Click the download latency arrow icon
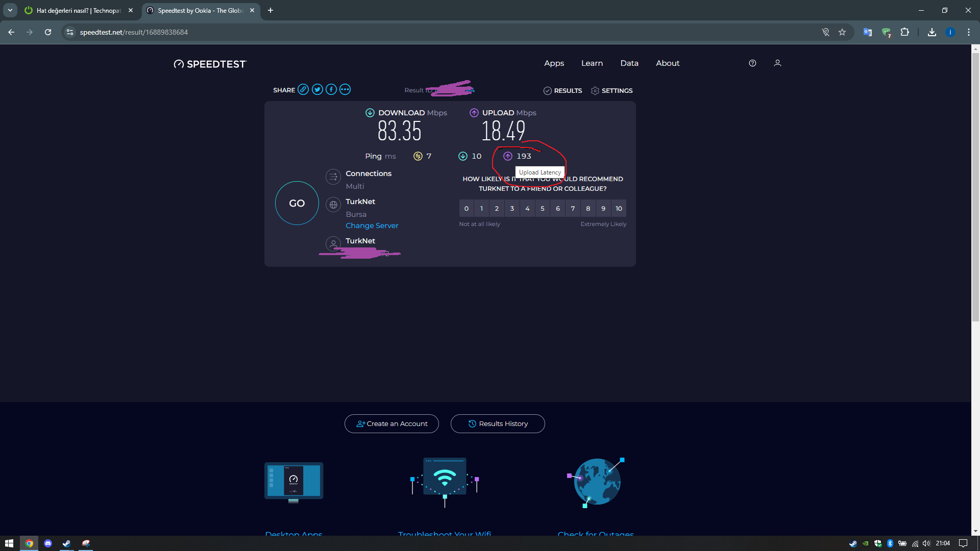980x551 pixels. click(463, 156)
